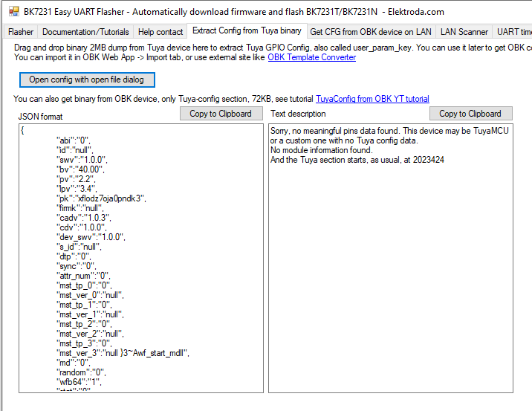Image resolution: width=532 pixels, height=411 pixels.
Task: Click the "attr_num":"0" line
Action: tap(83, 276)
